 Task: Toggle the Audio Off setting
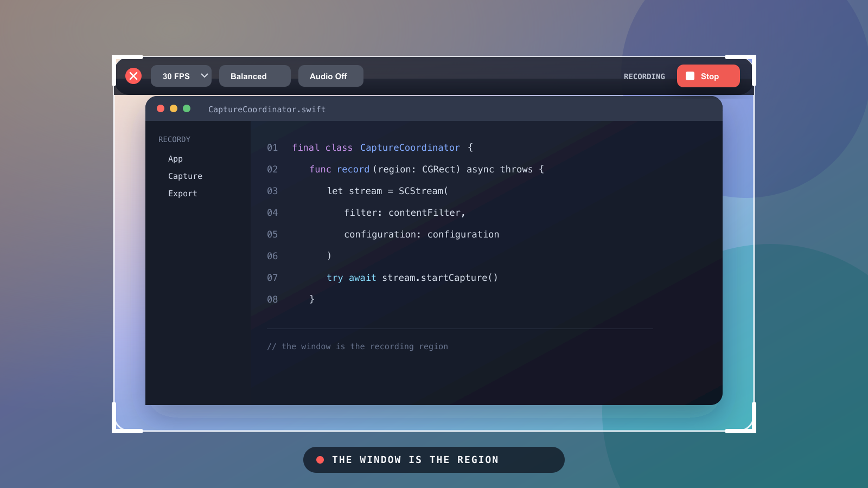[331, 76]
